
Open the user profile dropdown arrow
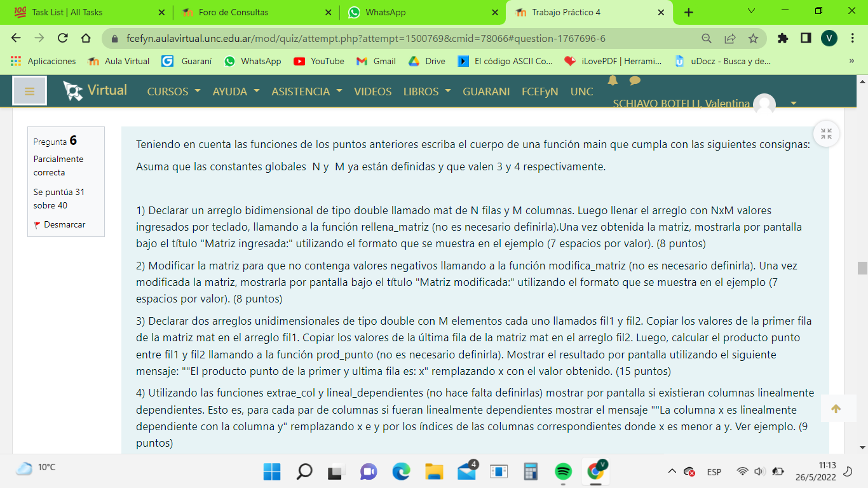pos(793,103)
